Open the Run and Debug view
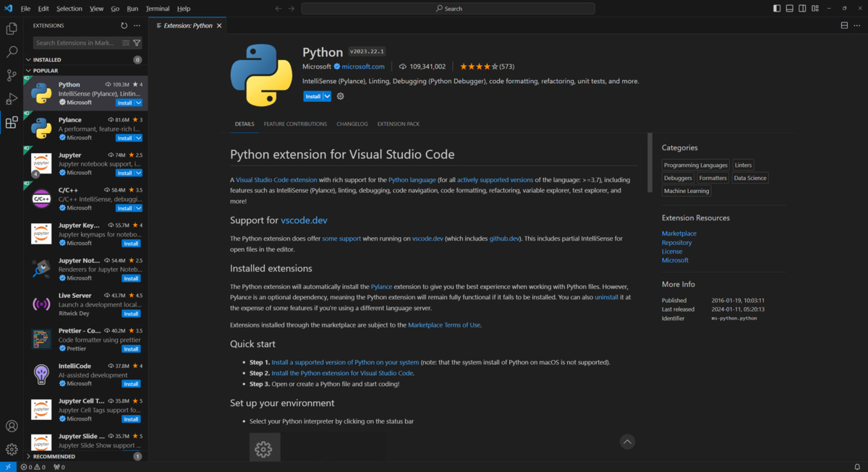 [11, 98]
